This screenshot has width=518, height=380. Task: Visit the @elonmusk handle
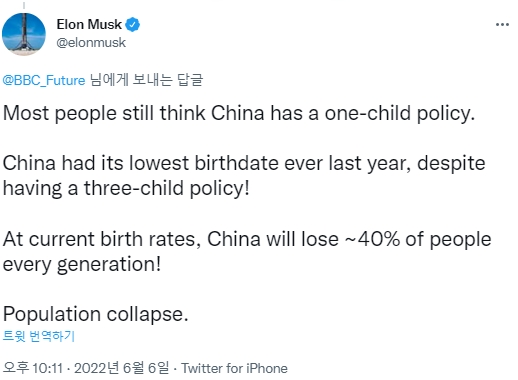(x=91, y=43)
